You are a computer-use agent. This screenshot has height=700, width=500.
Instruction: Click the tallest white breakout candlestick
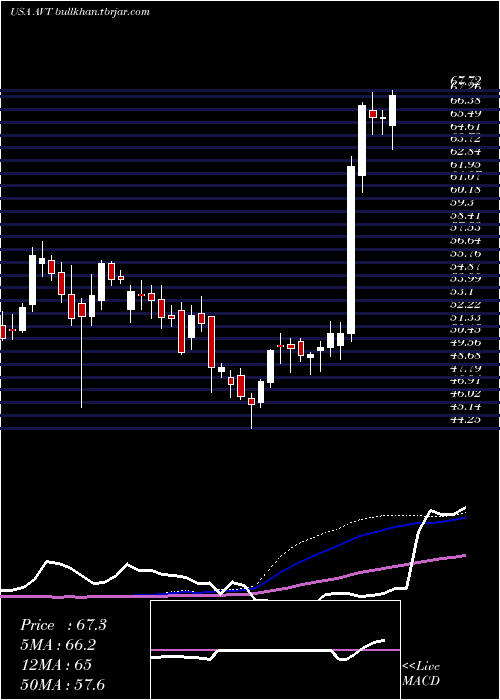click(x=351, y=250)
